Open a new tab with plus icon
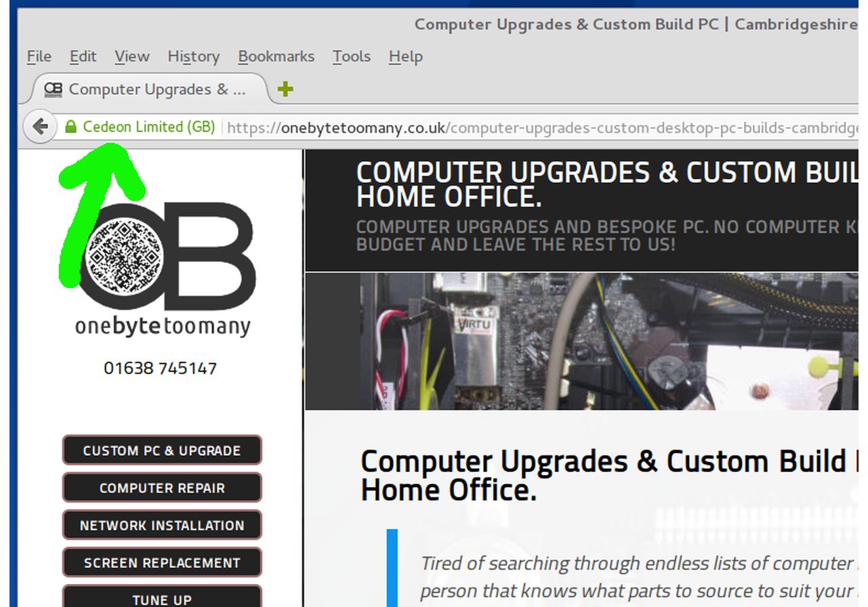 (285, 89)
